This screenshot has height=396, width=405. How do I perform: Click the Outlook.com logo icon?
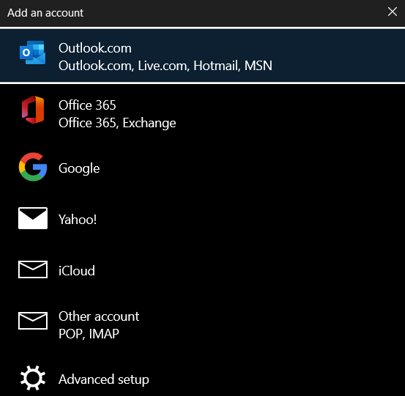click(33, 53)
